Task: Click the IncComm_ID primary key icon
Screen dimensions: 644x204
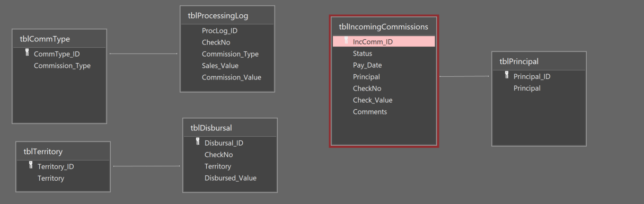Action: [346, 41]
